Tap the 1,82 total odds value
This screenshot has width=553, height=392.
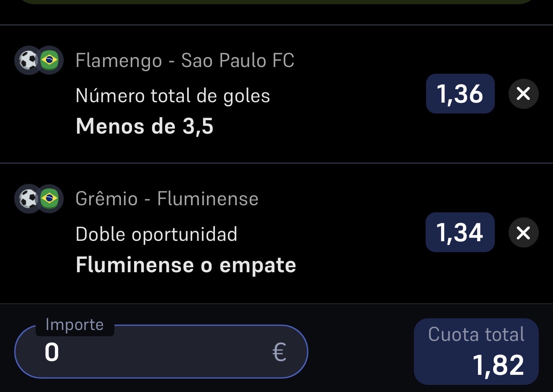[x=499, y=365]
